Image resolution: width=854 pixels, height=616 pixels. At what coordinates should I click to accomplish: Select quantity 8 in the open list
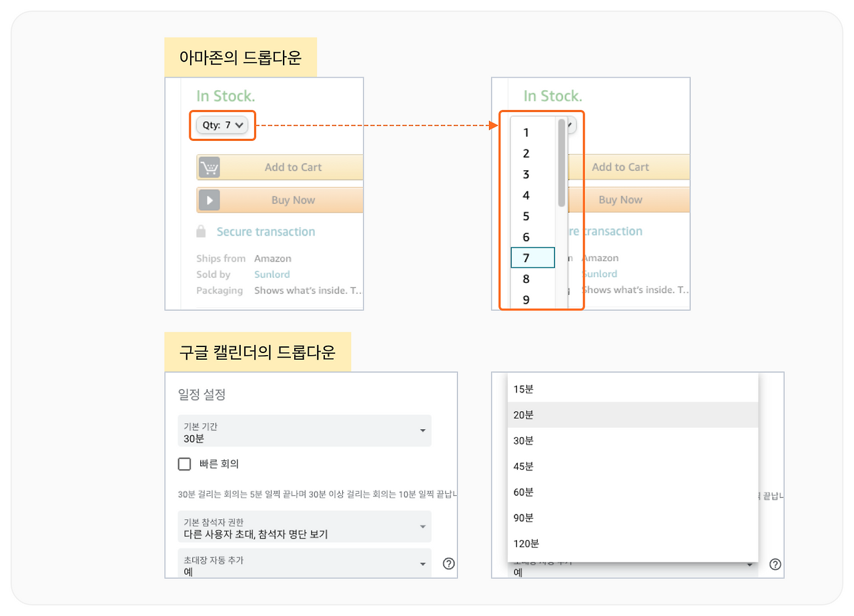tap(533, 278)
